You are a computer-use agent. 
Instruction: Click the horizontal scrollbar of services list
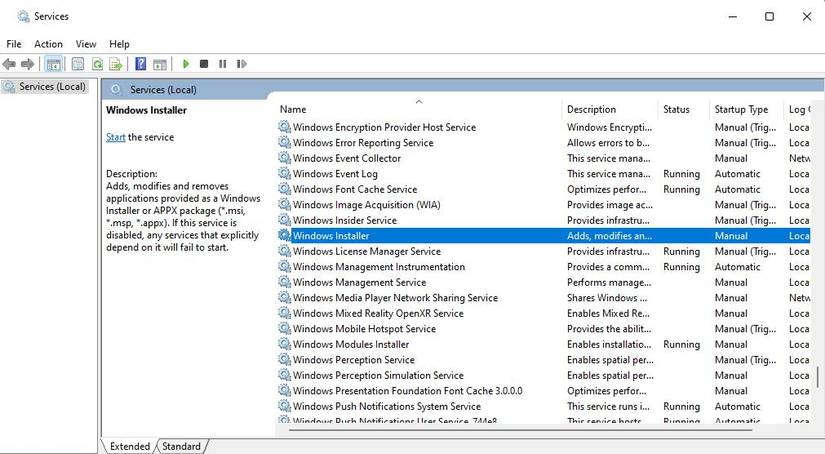520,430
